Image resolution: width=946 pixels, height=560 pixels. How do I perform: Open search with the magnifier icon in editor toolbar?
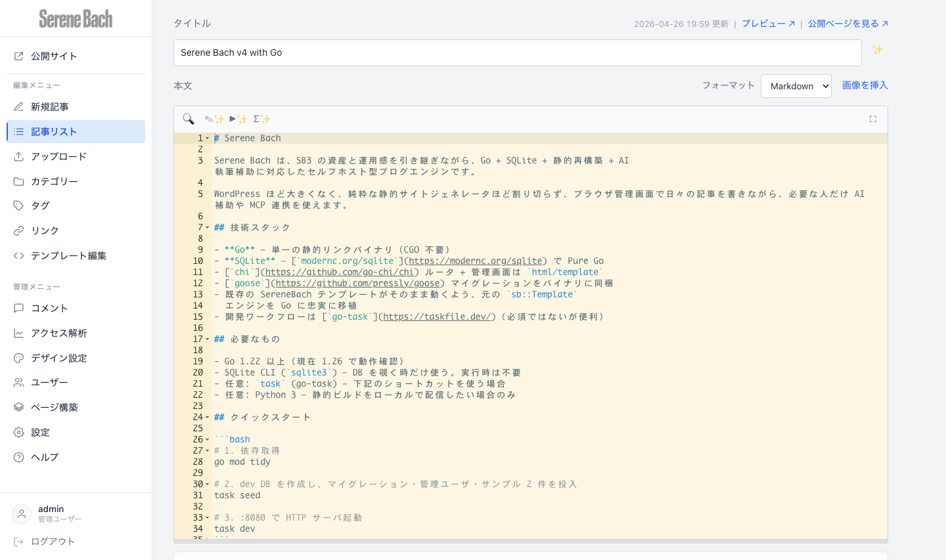point(189,119)
